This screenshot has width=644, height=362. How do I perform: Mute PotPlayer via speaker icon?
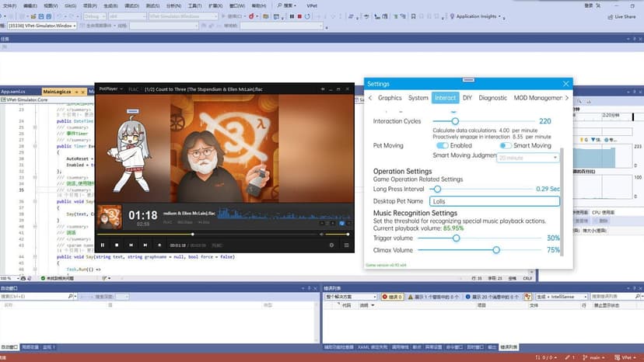tap(321, 234)
